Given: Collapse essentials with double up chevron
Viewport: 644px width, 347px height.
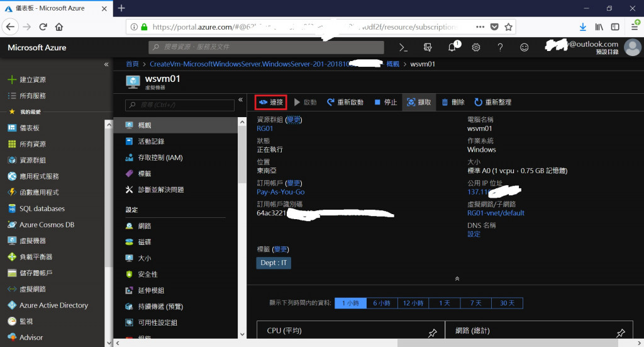Looking at the screenshot, I should (x=457, y=279).
